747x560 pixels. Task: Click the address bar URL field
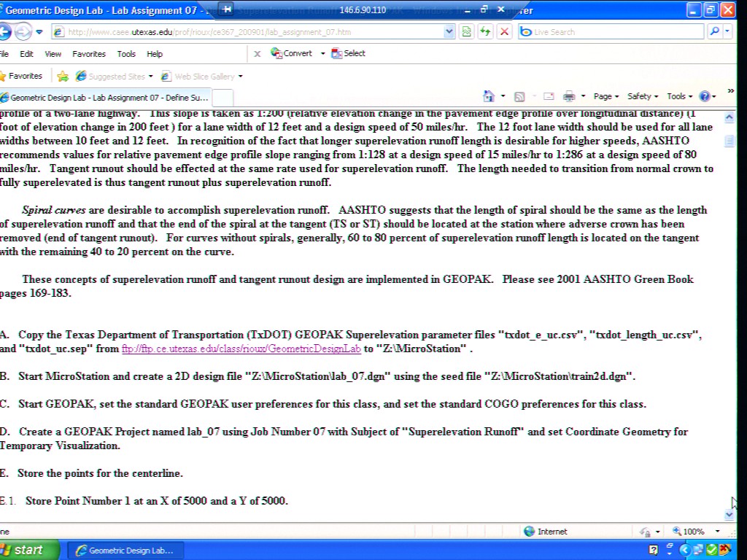[247, 32]
